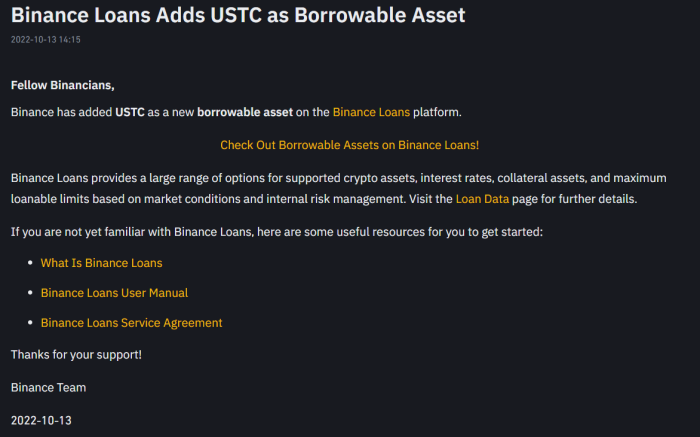700x437 pixels.
Task: Click the bold USTC word in the first sentence
Action: click(130, 112)
